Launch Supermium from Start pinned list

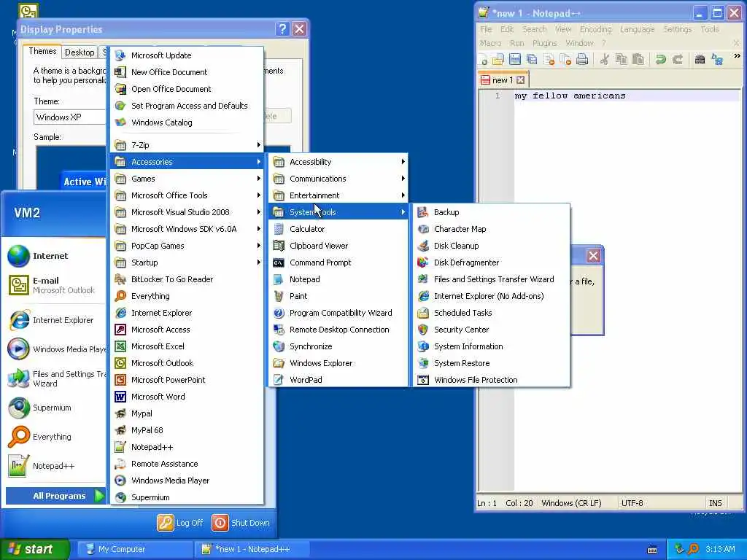pos(54,408)
